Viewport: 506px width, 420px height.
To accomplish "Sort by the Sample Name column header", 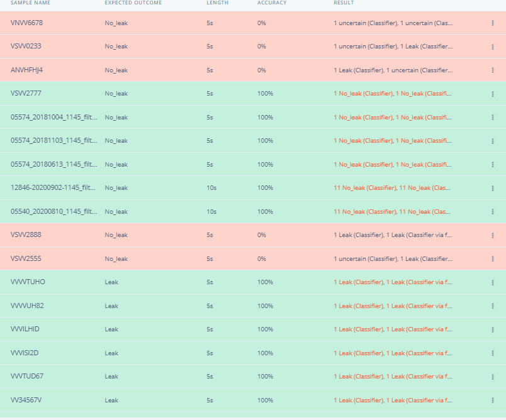I will point(30,3).
